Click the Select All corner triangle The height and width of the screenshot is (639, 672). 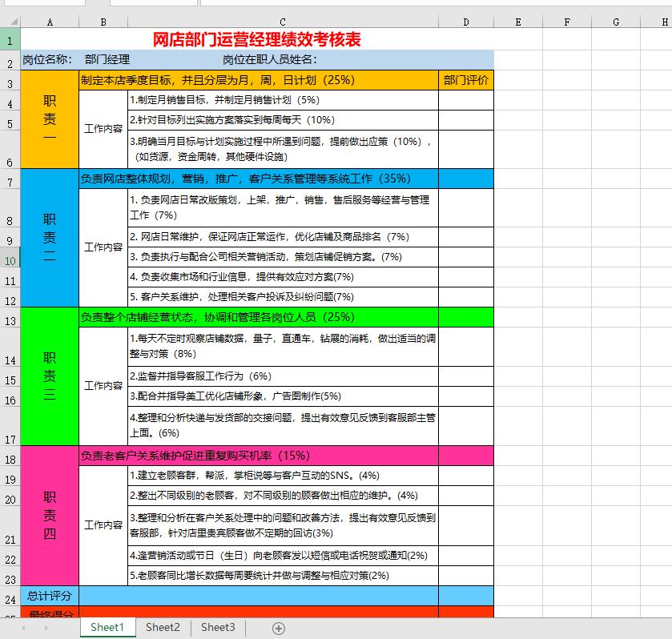click(x=11, y=22)
